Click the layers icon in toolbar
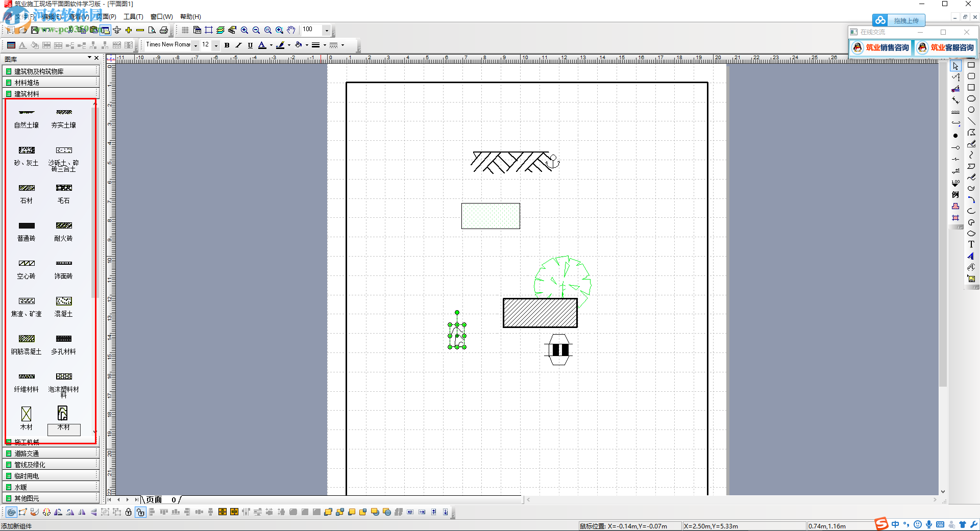The width and height of the screenshot is (980, 531). (x=220, y=30)
